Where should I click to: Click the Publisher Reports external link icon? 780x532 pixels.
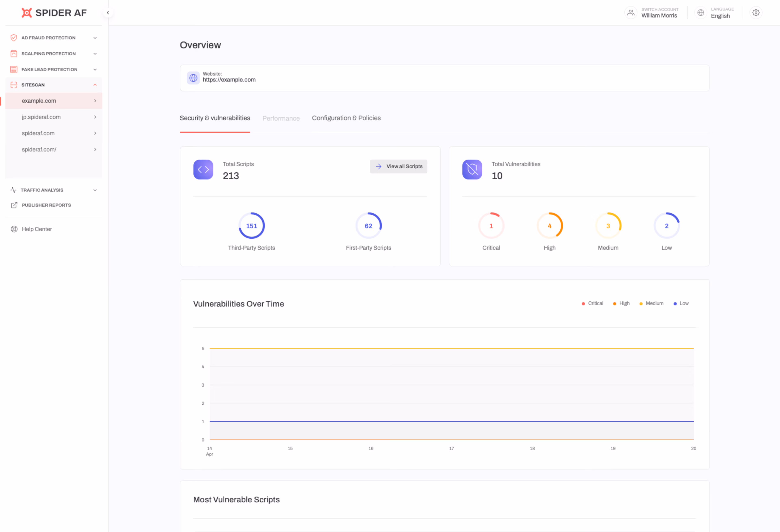[x=14, y=205]
